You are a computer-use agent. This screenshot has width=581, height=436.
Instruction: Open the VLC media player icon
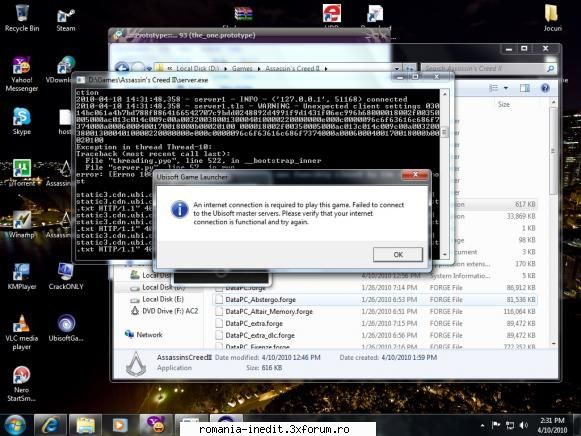click(21, 333)
